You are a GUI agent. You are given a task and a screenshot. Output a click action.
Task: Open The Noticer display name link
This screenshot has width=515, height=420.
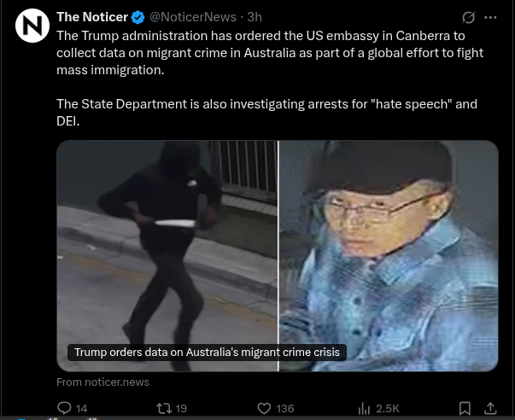[92, 17]
